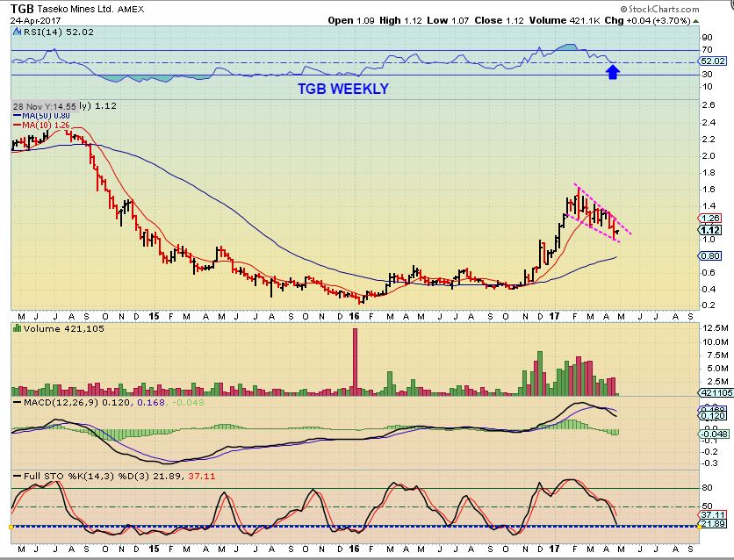
Task: Click the 'Volume 421,105' legend
Action: coord(64,328)
